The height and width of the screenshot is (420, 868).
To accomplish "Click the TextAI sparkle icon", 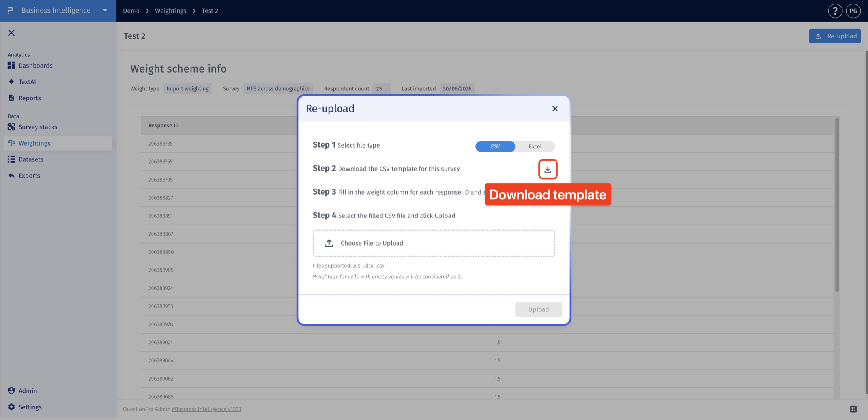I will coord(11,82).
